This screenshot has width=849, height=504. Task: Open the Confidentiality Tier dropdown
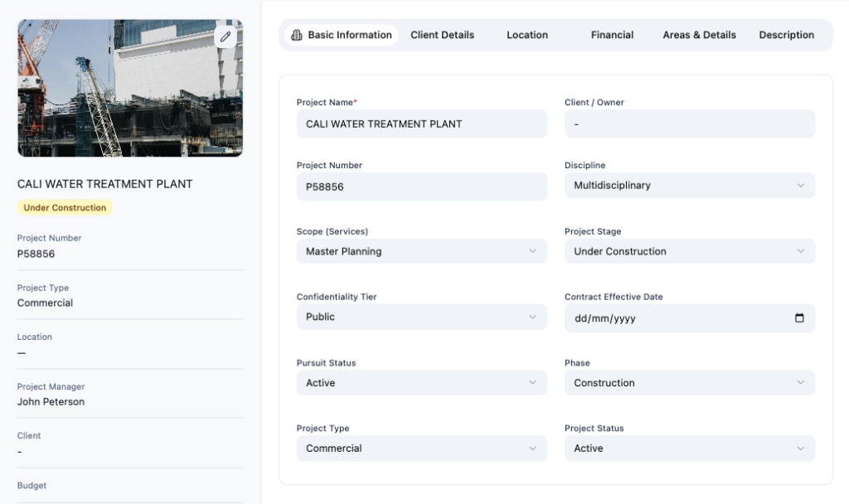(421, 317)
